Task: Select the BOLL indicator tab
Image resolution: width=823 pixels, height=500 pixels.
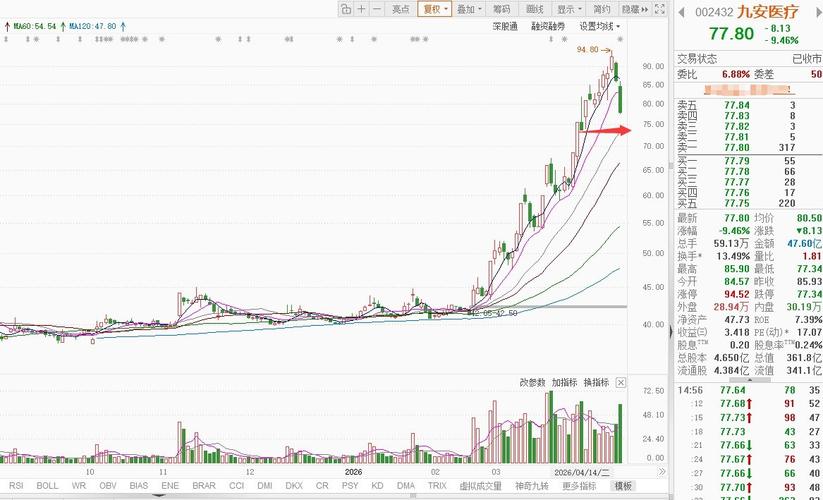Action: pyautogui.click(x=47, y=486)
